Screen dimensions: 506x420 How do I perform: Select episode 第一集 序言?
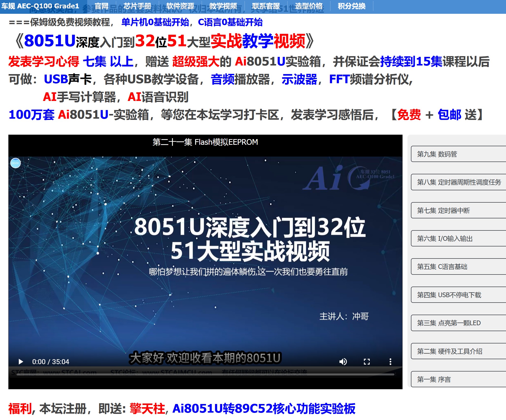pyautogui.click(x=458, y=379)
